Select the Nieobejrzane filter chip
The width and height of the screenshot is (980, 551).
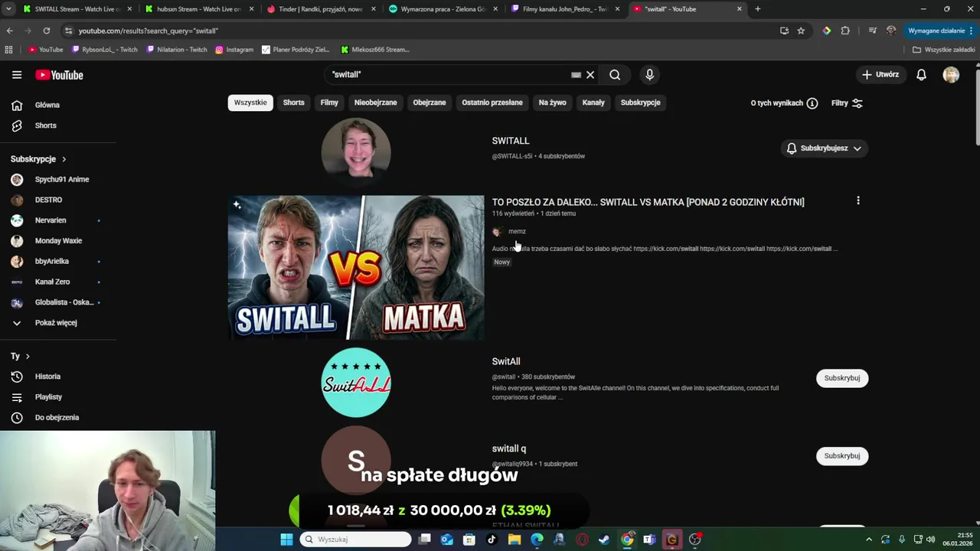375,103
